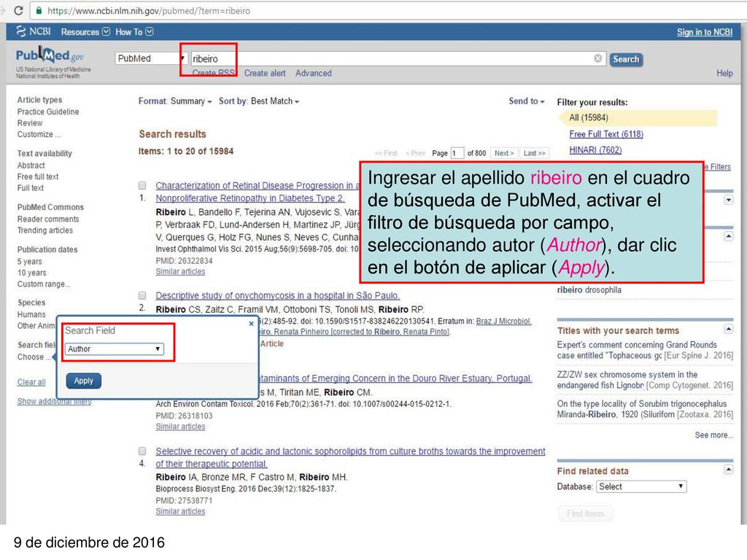
Task: Open the Sorubim trigonocephalus type locality title
Action: point(645,409)
